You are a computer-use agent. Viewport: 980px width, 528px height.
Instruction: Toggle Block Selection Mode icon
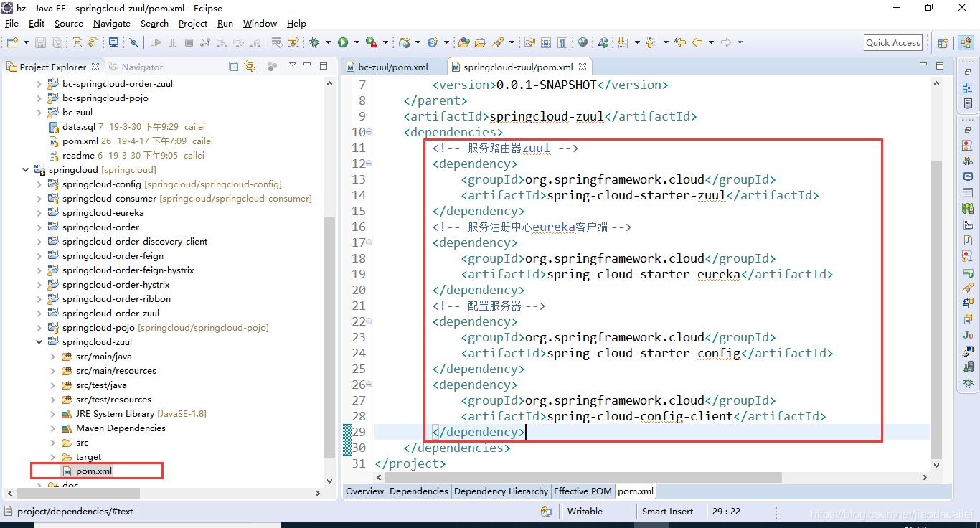coord(546,43)
